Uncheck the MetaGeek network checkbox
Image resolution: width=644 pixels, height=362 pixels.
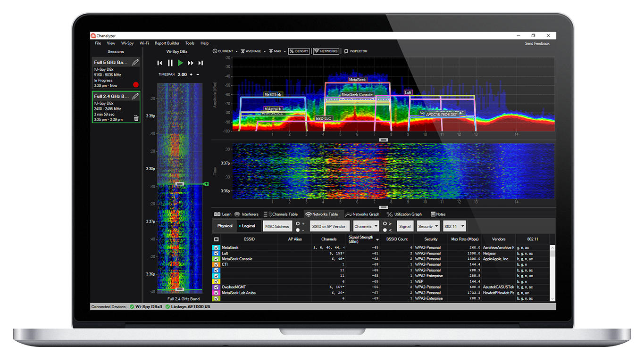(216, 247)
